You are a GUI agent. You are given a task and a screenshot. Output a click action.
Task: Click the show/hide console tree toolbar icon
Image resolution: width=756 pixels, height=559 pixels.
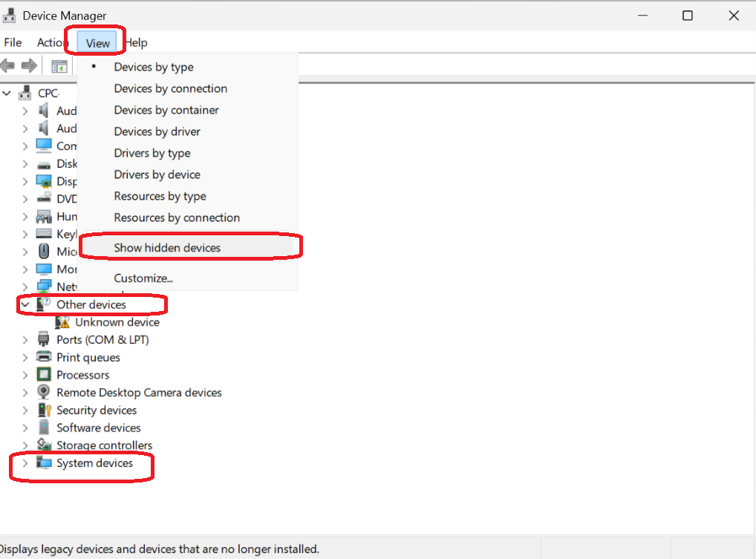pos(59,67)
